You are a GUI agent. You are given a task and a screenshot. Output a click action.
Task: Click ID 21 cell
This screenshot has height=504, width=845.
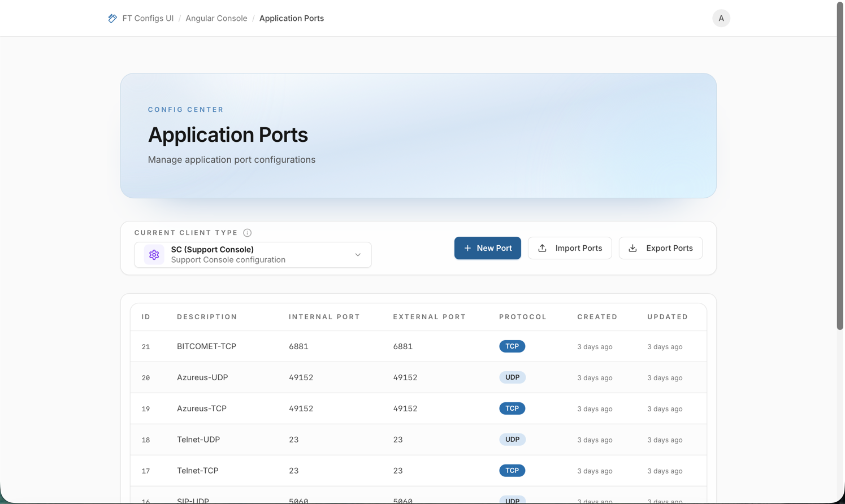click(146, 347)
